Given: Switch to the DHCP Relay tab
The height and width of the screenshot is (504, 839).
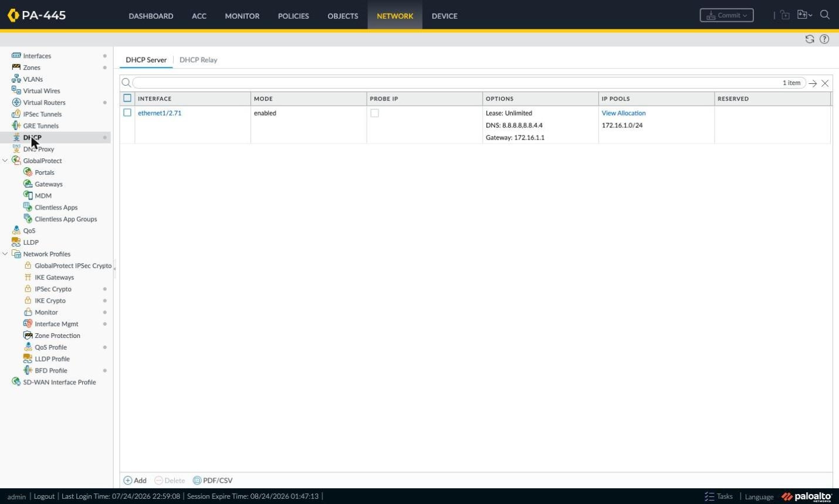Looking at the screenshot, I should point(198,60).
